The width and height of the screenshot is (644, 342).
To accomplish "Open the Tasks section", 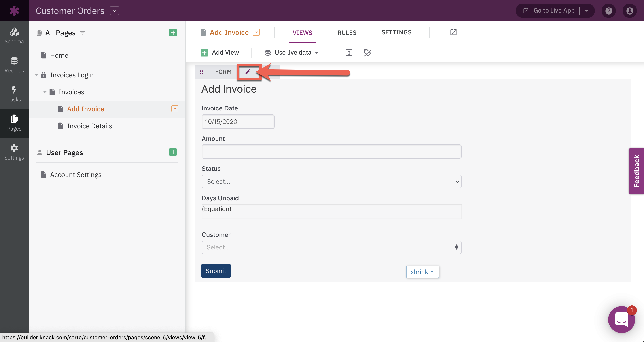I will [14, 94].
